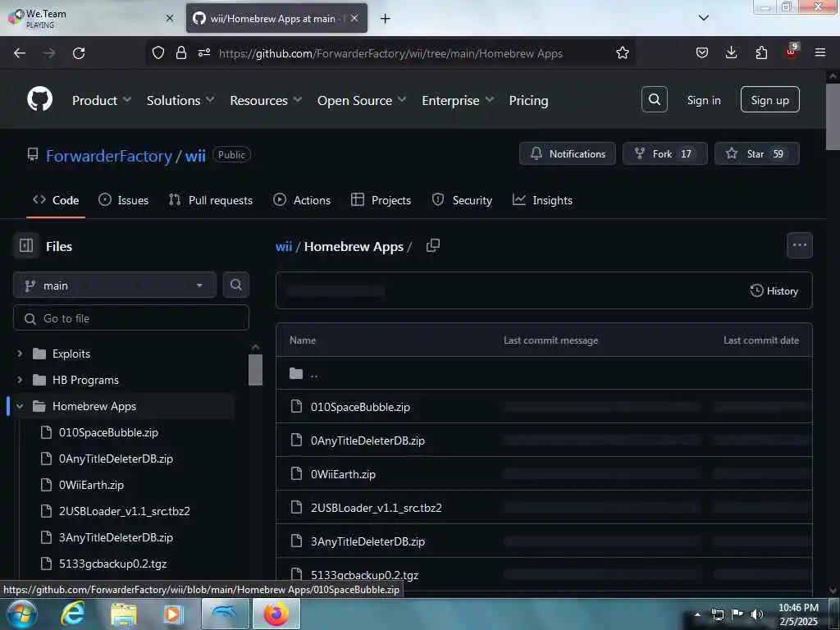The height and width of the screenshot is (630, 840).
Task: Expand the Open Source menu
Action: (362, 100)
